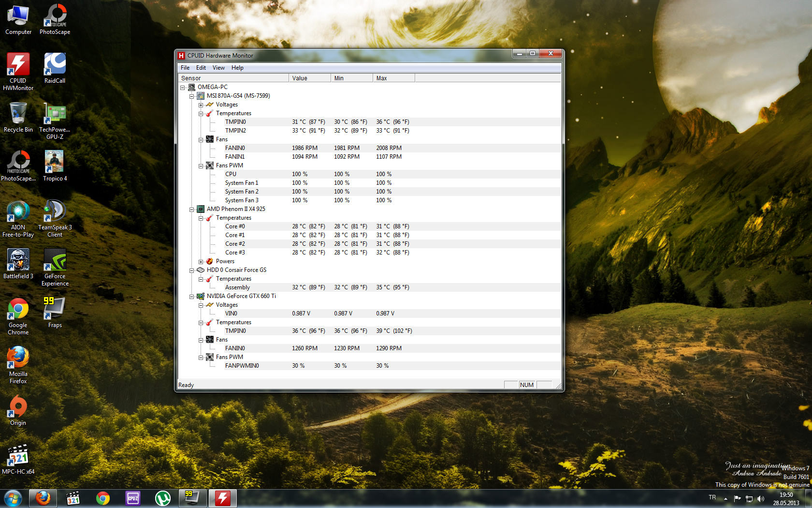The image size is (812, 508).
Task: Collapse the AMD Phenom II X4 925 node
Action: click(192, 209)
